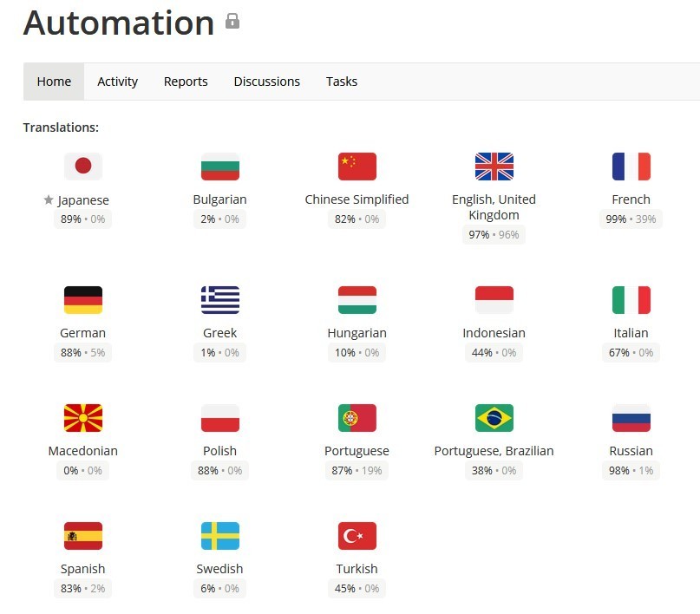This screenshot has height=614, width=700.
Task: Click the Bulgaria flag icon
Action: tap(220, 167)
